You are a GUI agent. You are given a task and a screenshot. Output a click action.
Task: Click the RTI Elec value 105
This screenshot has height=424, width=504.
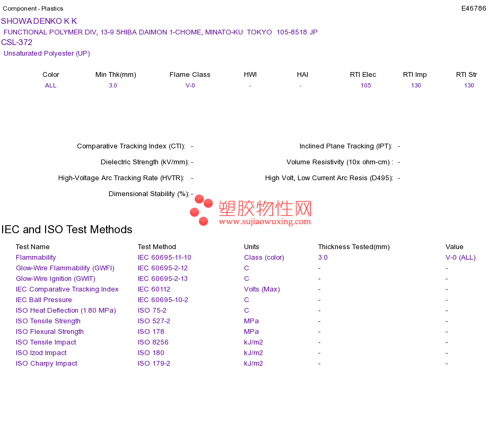pyautogui.click(x=366, y=85)
